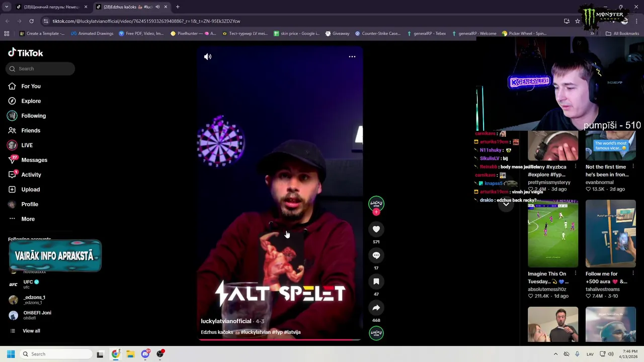Click the browser address bar

302,21
